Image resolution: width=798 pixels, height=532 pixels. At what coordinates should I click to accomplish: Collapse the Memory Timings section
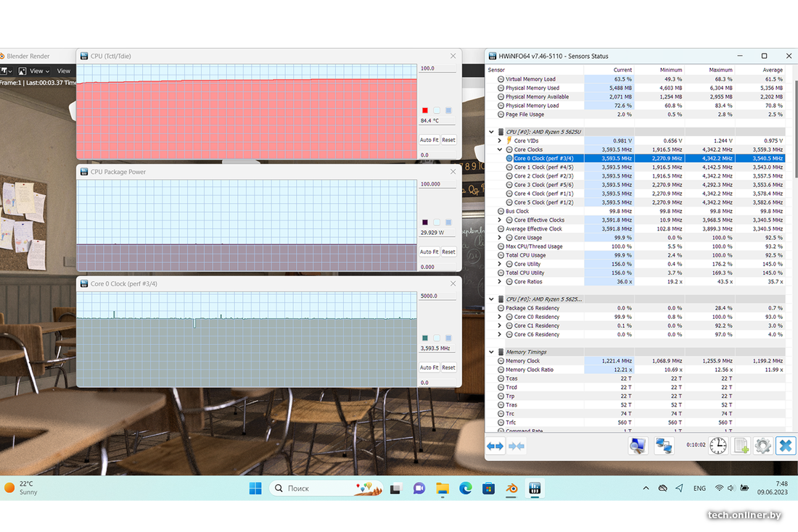point(492,352)
